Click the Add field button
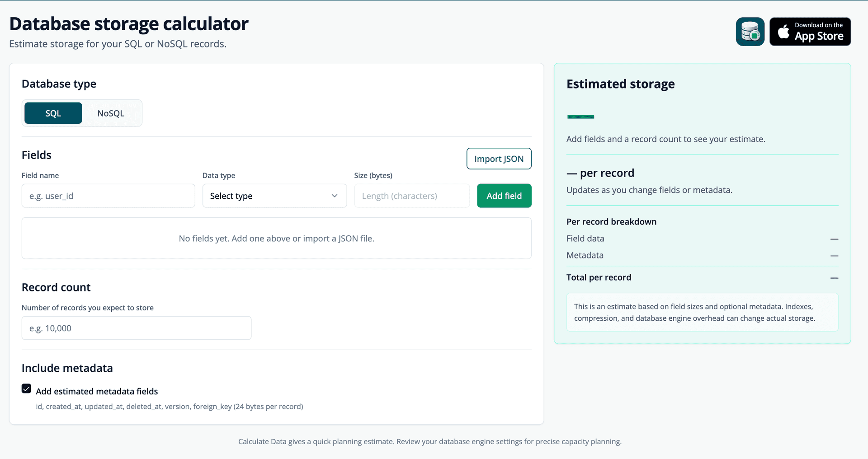 pos(504,196)
